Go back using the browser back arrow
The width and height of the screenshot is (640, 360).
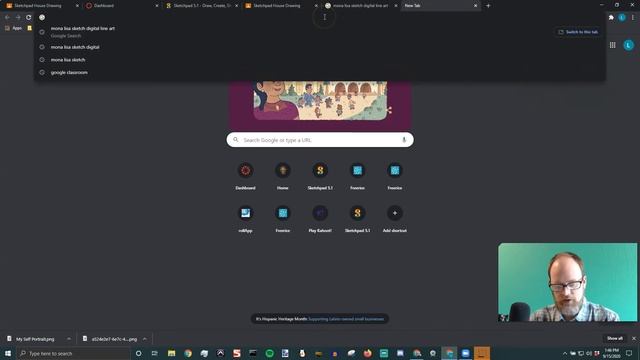click(7, 18)
